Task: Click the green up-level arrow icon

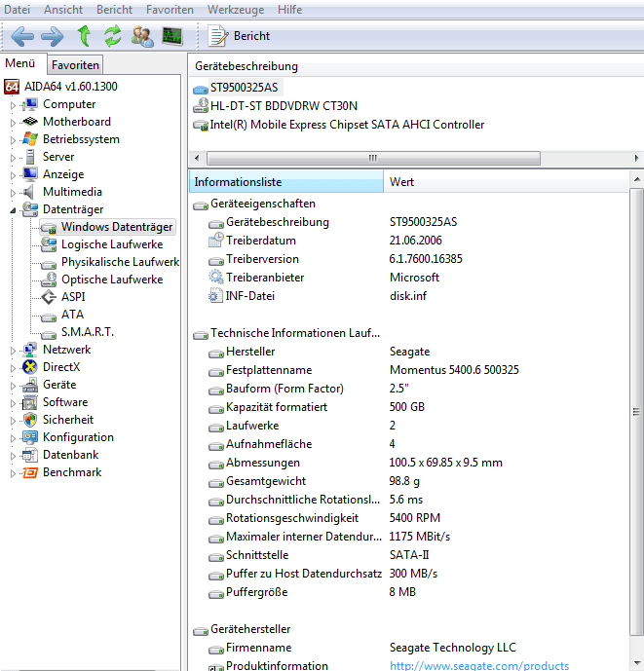Action: (84, 35)
